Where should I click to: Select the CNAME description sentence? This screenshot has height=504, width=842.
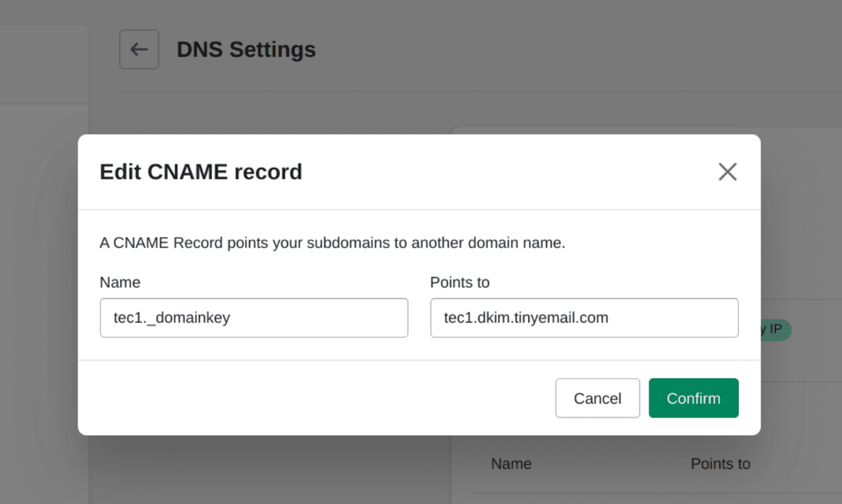(332, 243)
